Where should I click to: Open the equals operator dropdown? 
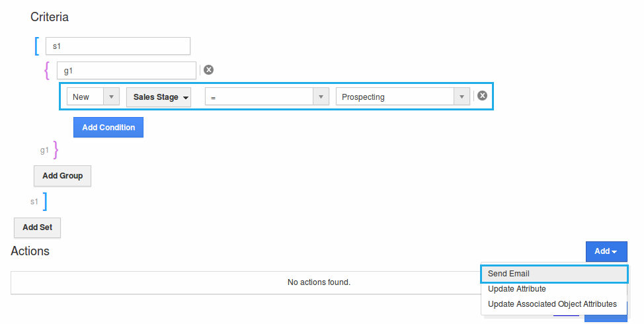pyautogui.click(x=266, y=97)
